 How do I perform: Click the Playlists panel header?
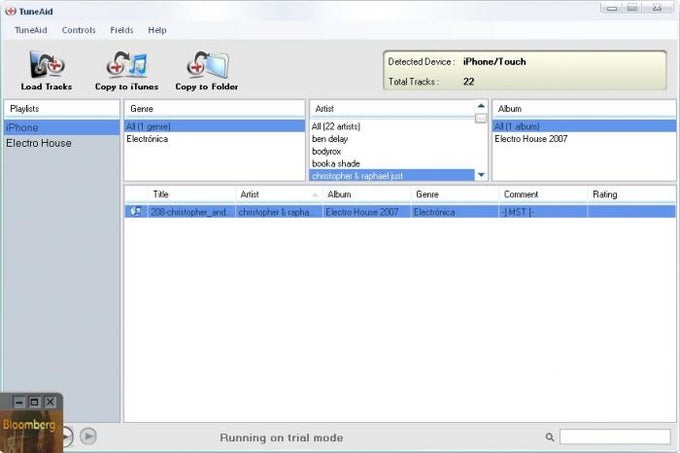click(62, 109)
